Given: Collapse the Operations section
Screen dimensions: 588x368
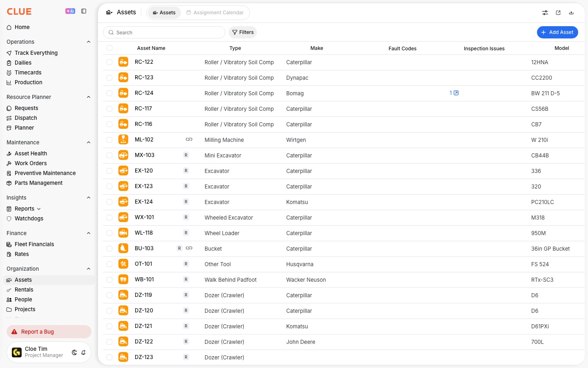Looking at the screenshot, I should pyautogui.click(x=89, y=42).
